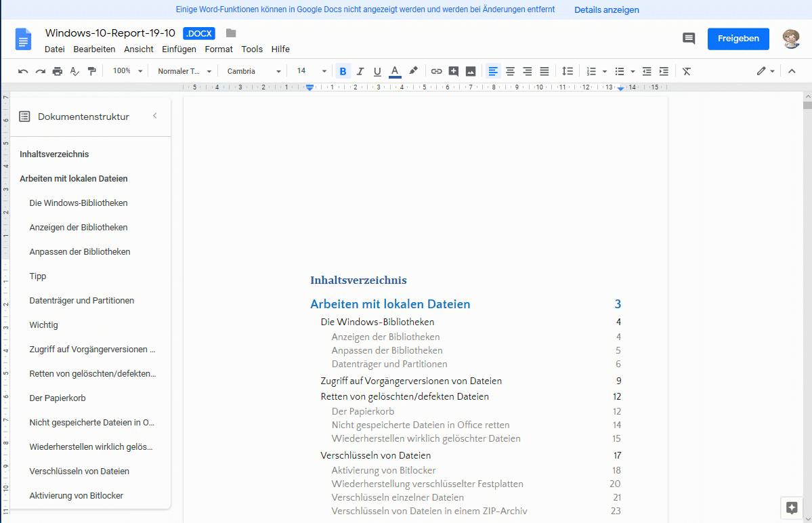The image size is (812, 523).
Task: Insert an image via toolbar icon
Action: point(471,71)
